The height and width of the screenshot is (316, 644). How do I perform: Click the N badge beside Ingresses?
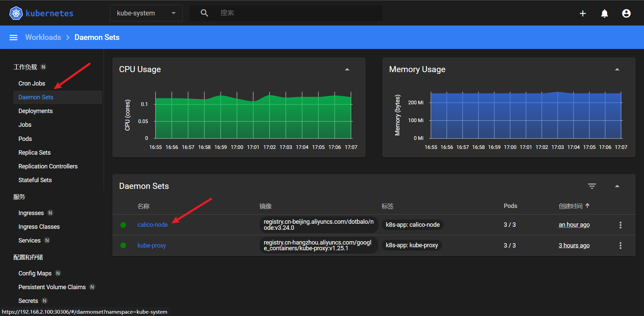50,213
